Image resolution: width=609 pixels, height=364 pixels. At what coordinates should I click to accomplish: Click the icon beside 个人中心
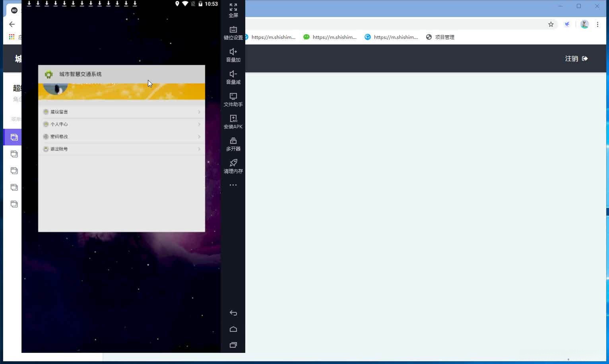click(46, 124)
